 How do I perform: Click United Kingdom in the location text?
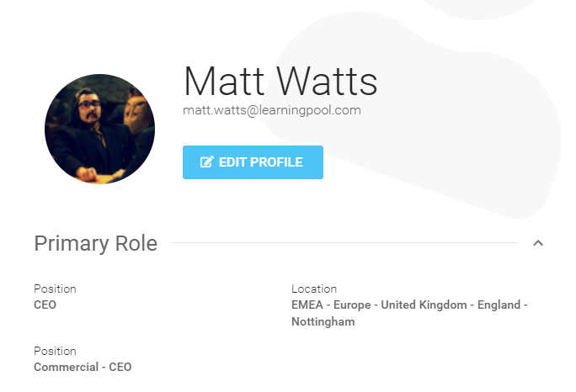(x=425, y=305)
